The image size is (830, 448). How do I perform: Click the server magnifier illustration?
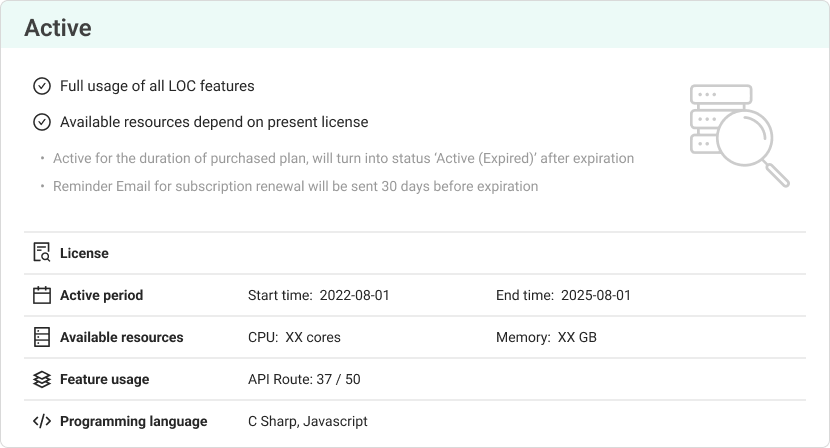(x=739, y=135)
